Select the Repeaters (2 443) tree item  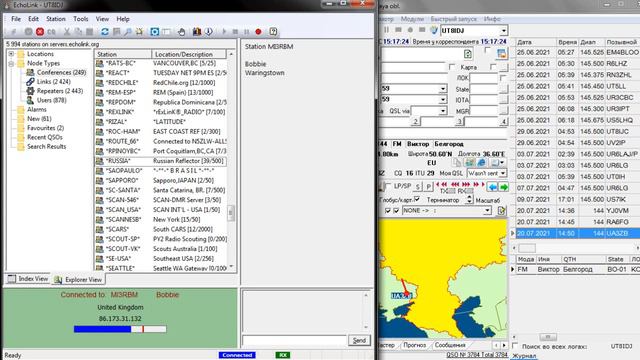[60, 91]
